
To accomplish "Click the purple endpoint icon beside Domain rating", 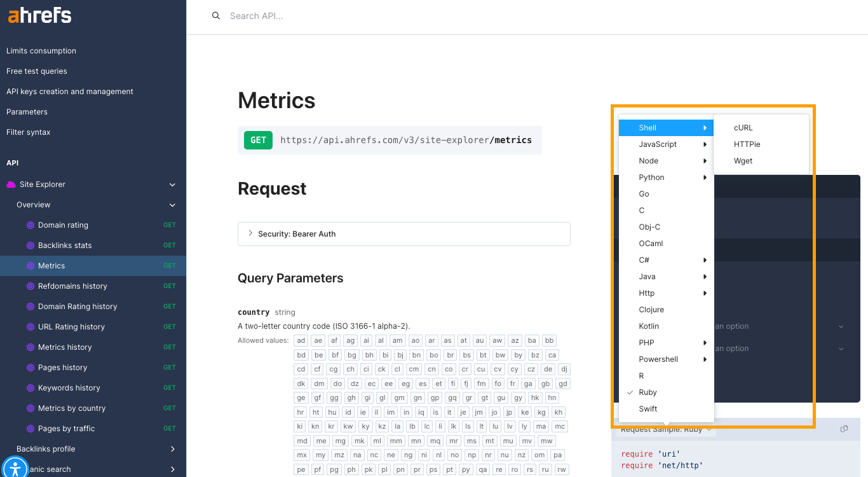I will point(31,225).
